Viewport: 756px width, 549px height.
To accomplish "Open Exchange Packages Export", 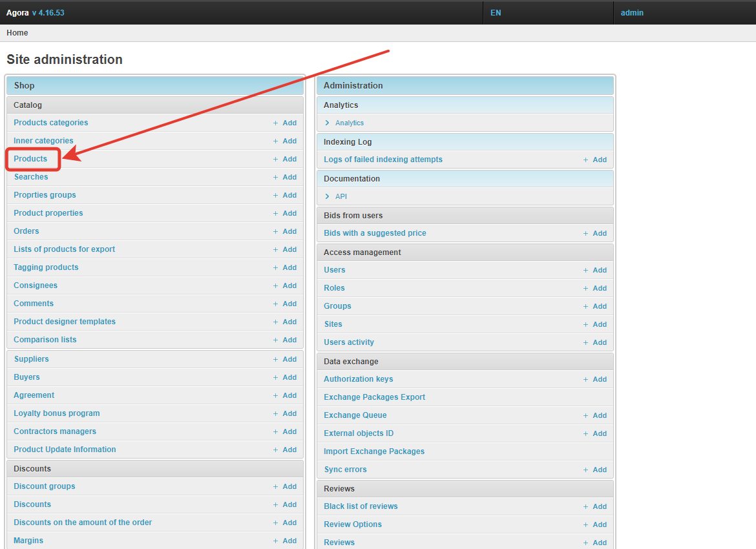I will 374,397.
